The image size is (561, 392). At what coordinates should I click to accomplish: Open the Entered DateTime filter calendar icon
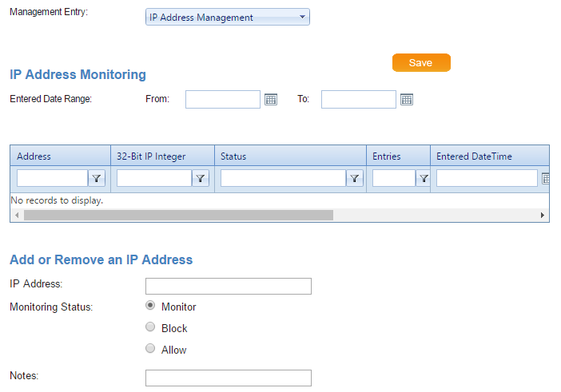click(546, 179)
